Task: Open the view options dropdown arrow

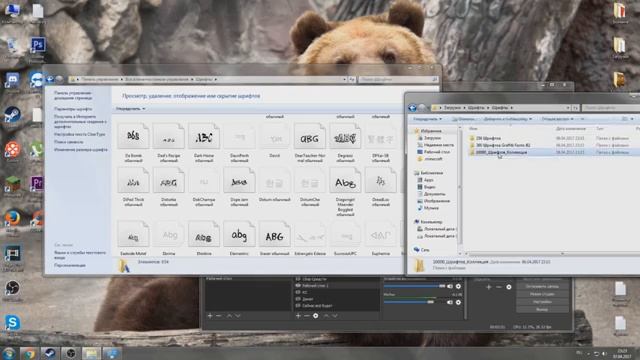Action: [632, 119]
